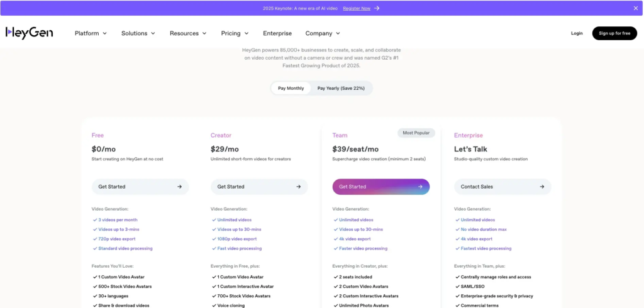Click the Creator plan title
The height and width of the screenshot is (308, 644).
[x=221, y=135]
